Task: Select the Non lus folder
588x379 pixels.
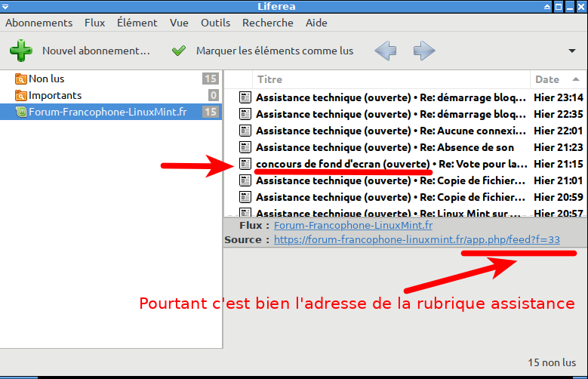Action: coord(111,79)
